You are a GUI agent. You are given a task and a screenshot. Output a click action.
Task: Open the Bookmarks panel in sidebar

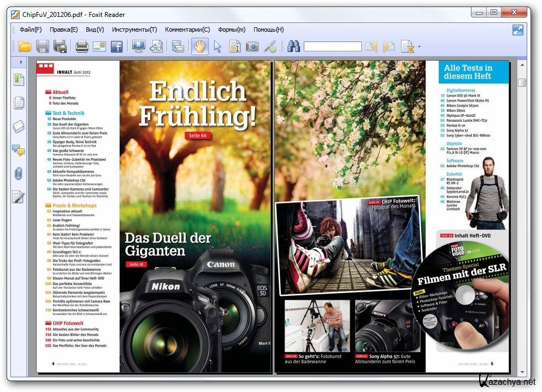click(19, 80)
